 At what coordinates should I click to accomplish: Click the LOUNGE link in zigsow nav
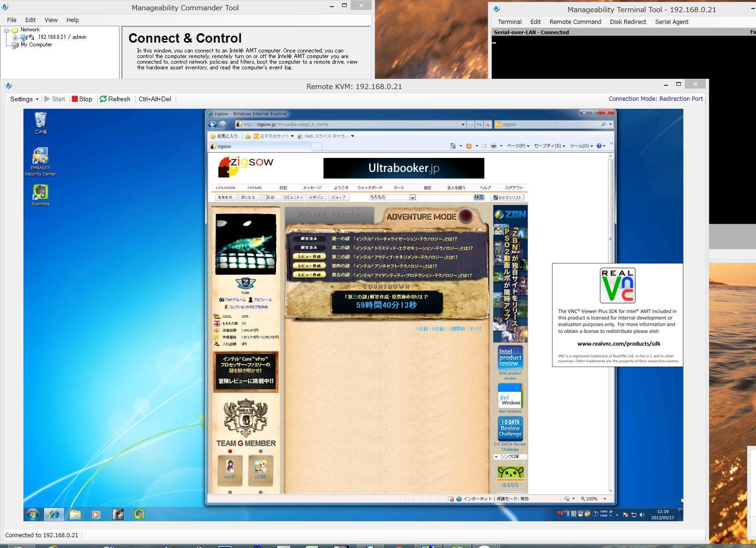click(225, 188)
